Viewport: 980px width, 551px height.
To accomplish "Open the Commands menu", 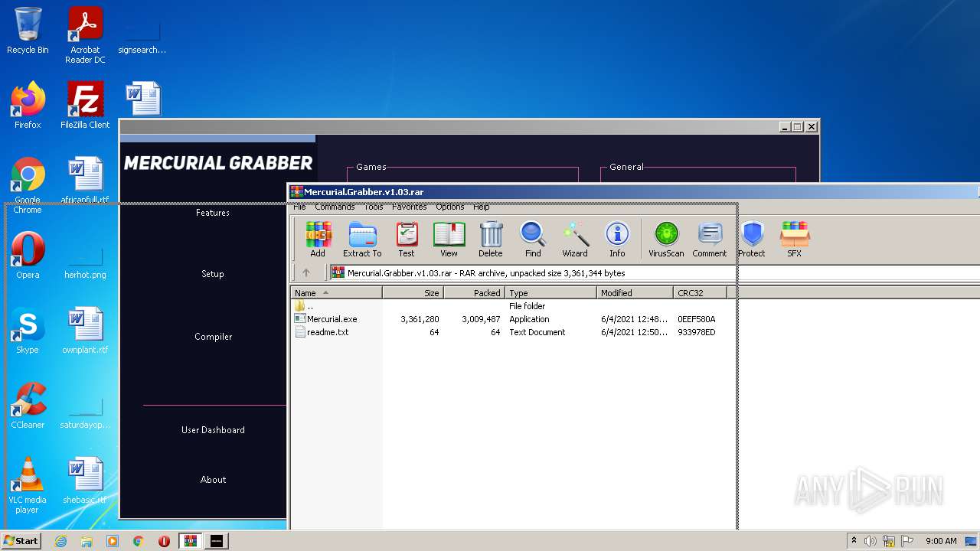I will (x=335, y=207).
